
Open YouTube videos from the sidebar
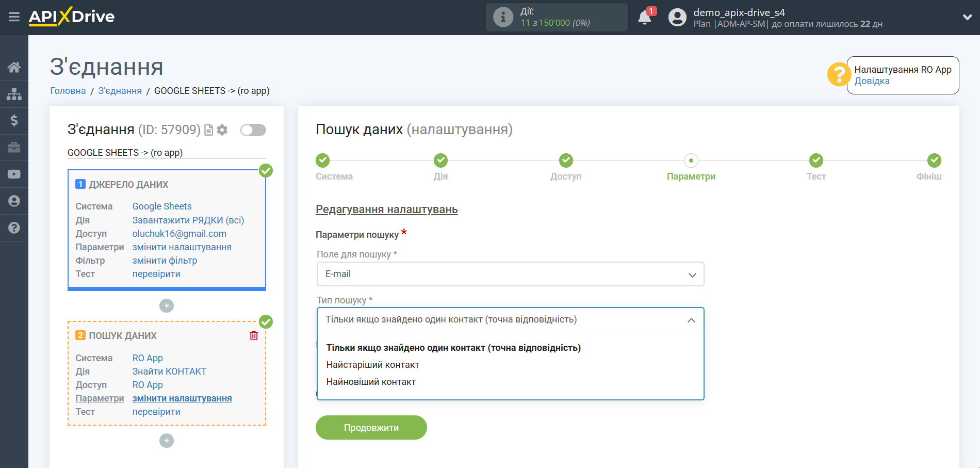[x=14, y=174]
